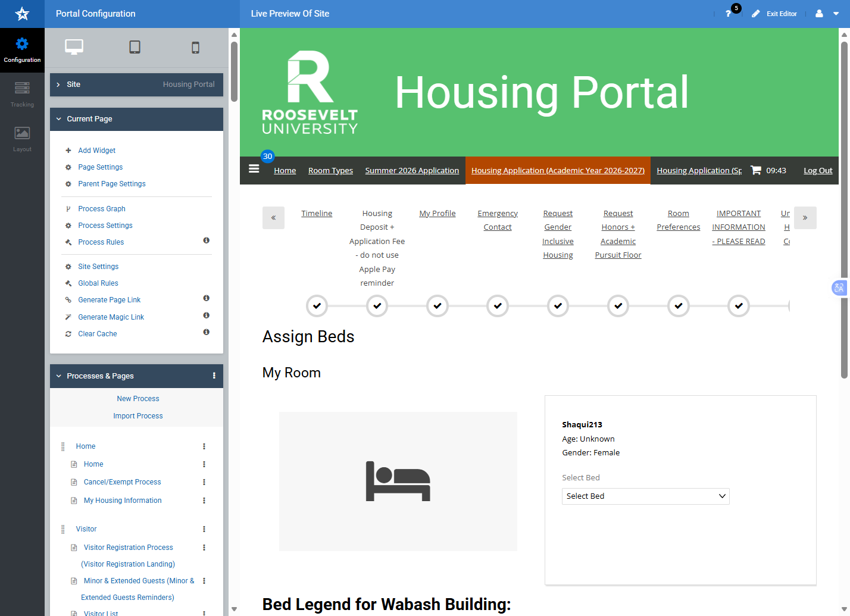Viewport: 850px width, 616px height.
Task: Open the Configuration gear in the sidebar
Action: click(x=22, y=50)
